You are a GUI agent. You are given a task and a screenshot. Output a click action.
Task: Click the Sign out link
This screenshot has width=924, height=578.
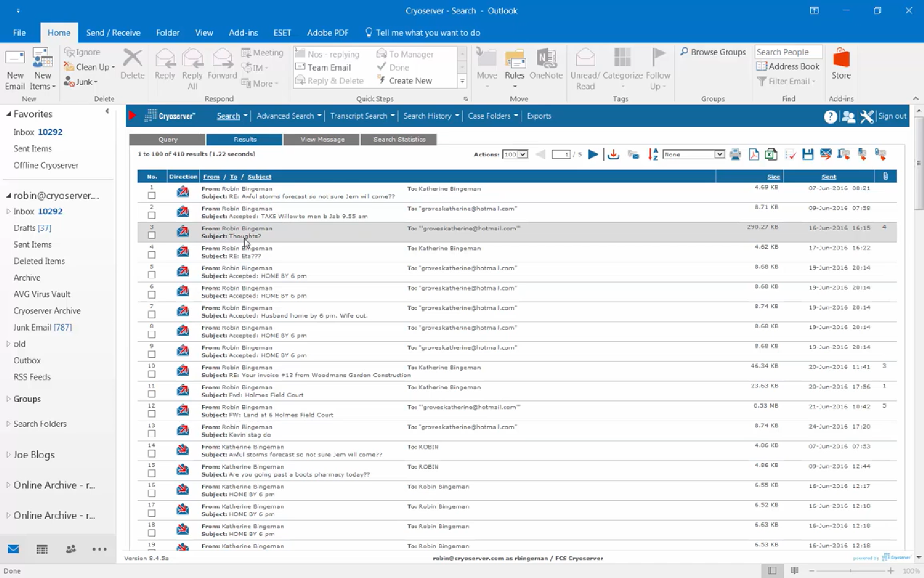pyautogui.click(x=892, y=116)
